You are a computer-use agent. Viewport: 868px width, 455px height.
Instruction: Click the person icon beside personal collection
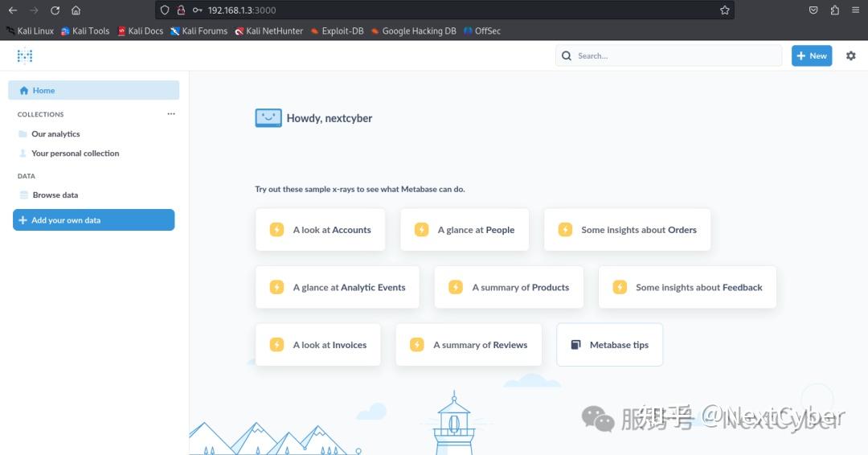coord(23,154)
